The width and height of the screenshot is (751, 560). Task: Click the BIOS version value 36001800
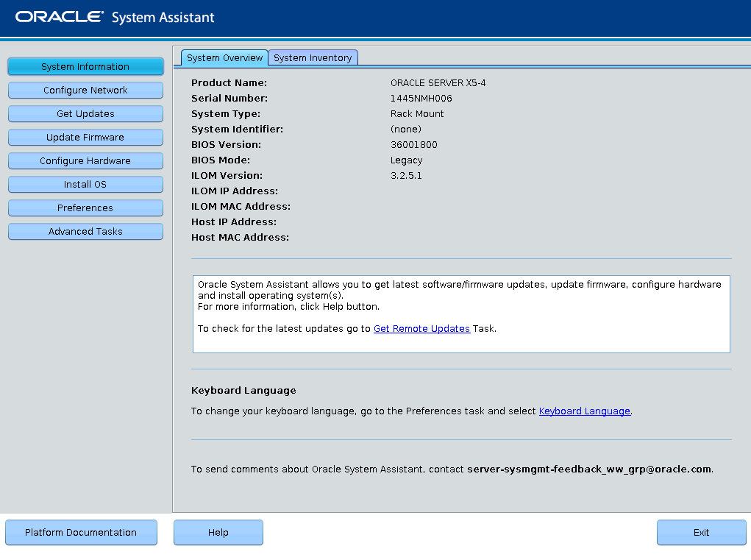pyautogui.click(x=414, y=145)
